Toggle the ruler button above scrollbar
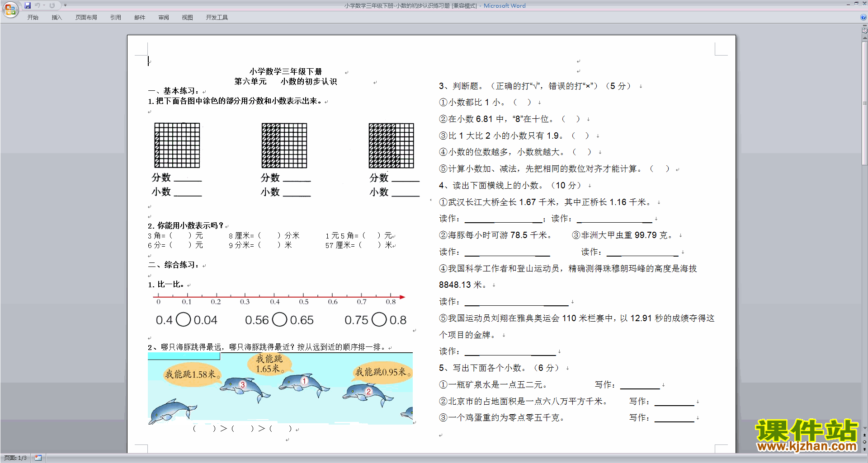The height and width of the screenshot is (463, 868). coord(864,31)
